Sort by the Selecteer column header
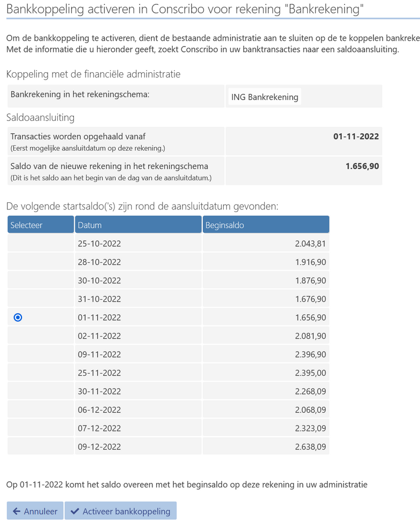 click(x=41, y=225)
